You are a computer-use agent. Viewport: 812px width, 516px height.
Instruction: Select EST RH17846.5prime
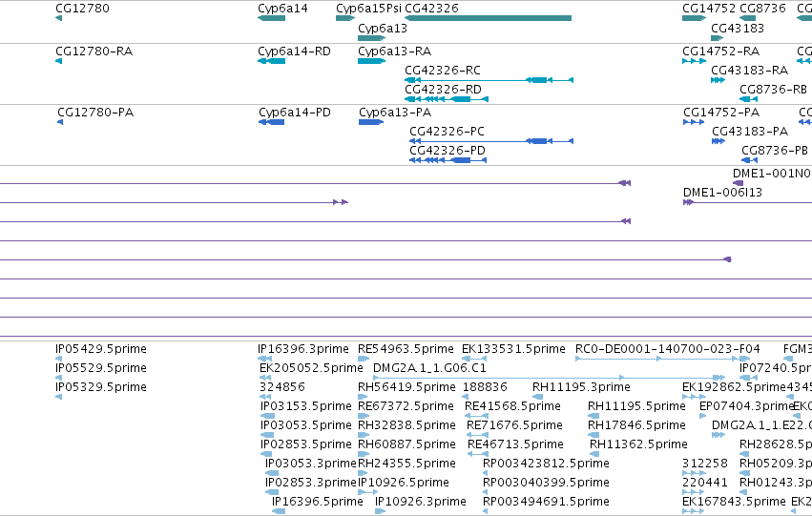coord(636,425)
